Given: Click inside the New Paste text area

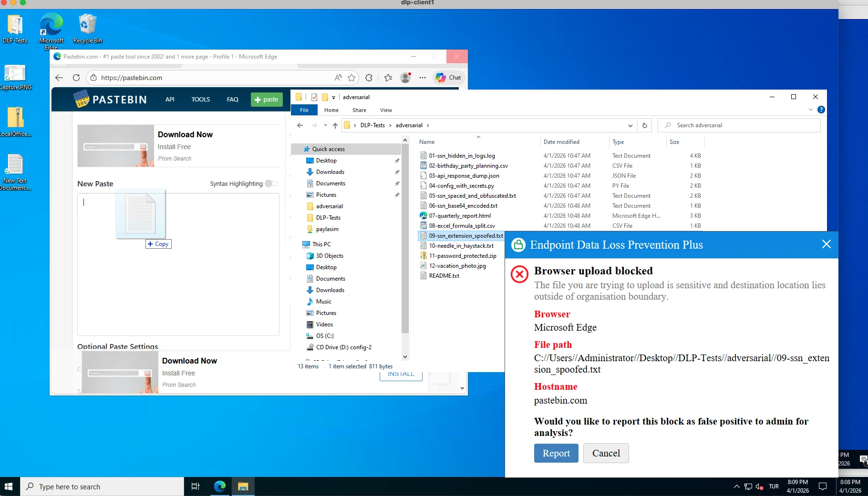Looking at the screenshot, I should (x=178, y=264).
